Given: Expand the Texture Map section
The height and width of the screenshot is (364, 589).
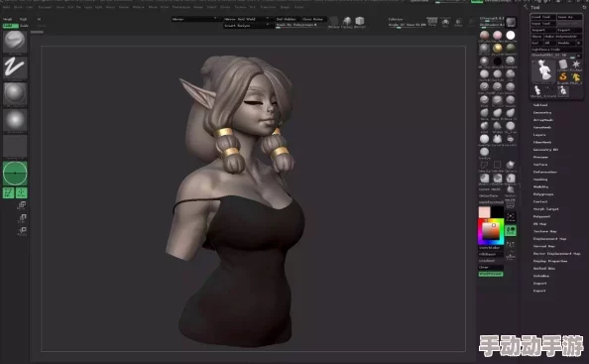Looking at the screenshot, I should [x=545, y=231].
